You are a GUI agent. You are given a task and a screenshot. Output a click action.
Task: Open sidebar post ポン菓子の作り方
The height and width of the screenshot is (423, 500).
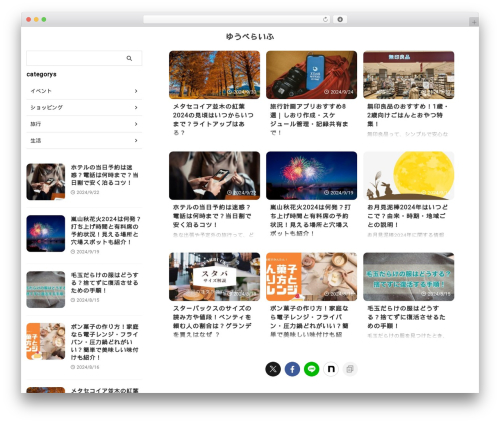point(104,342)
